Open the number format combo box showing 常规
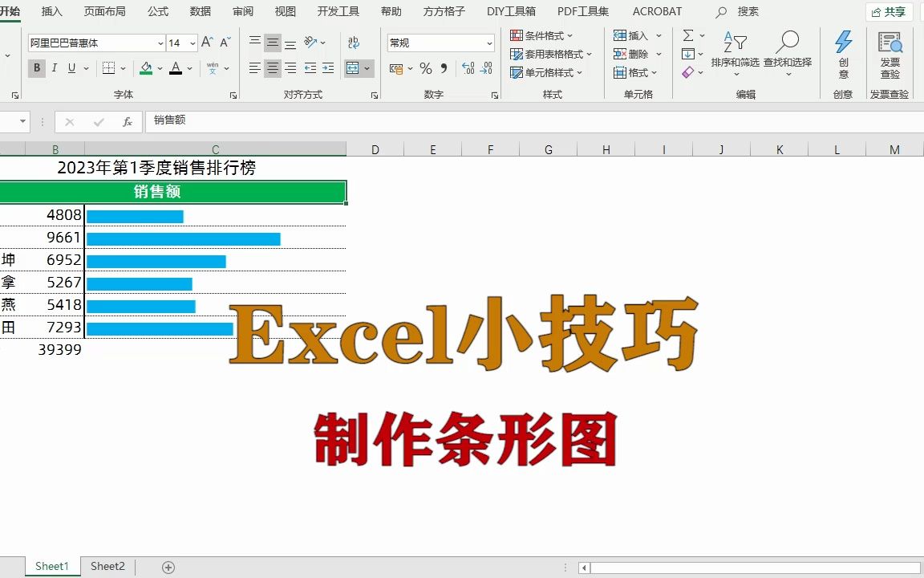Screen dimensions: 924x578 440,42
